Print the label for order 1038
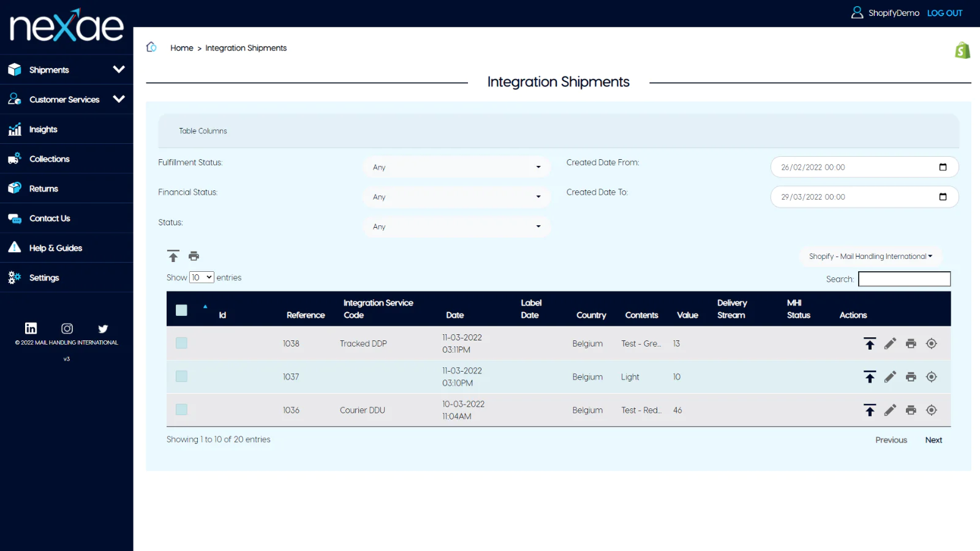Viewport: 980px width, 551px height. [911, 343]
